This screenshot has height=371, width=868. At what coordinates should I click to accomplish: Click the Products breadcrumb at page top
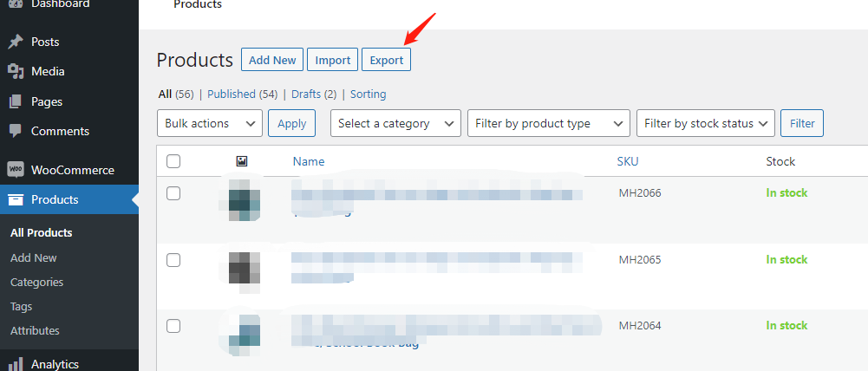198,4
